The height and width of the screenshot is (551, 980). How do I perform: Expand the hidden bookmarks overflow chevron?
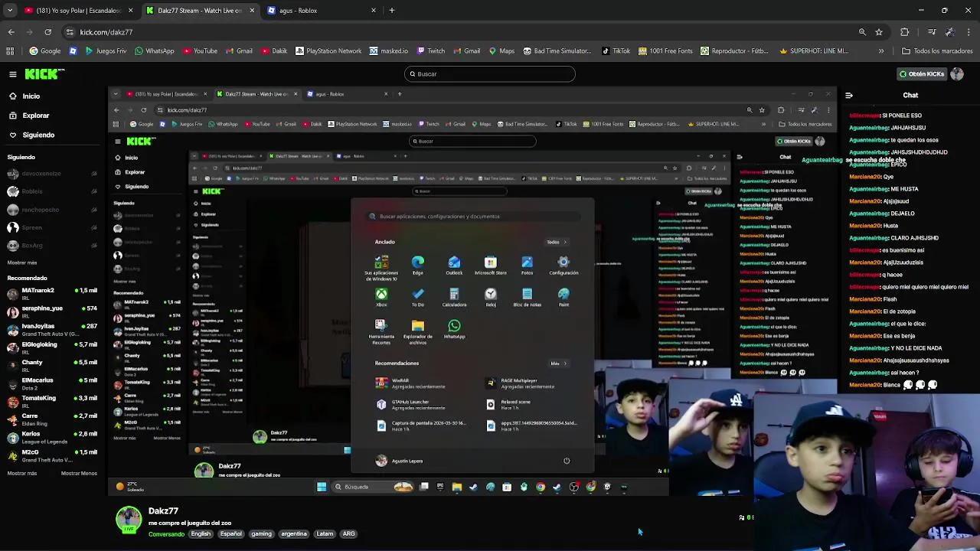coord(881,51)
